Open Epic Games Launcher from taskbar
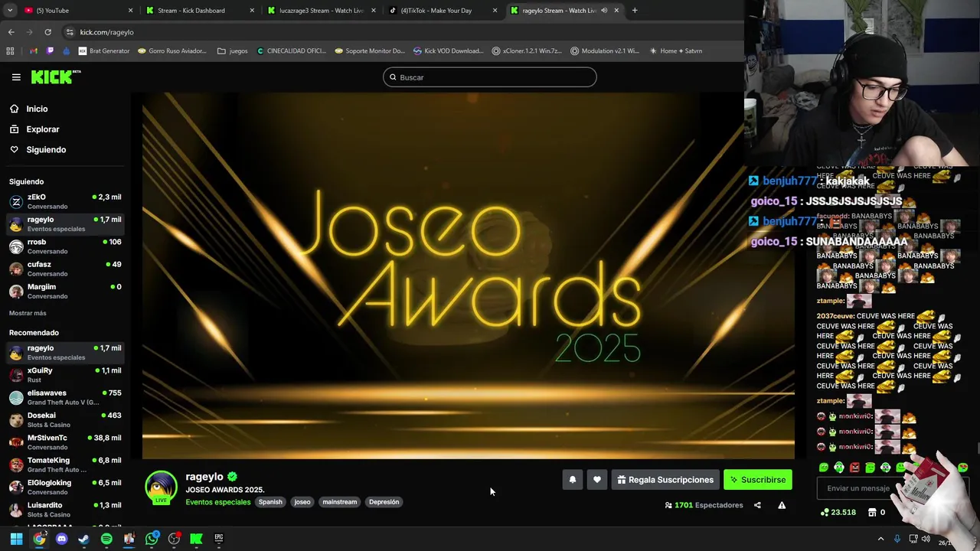The image size is (980, 551). [x=219, y=539]
